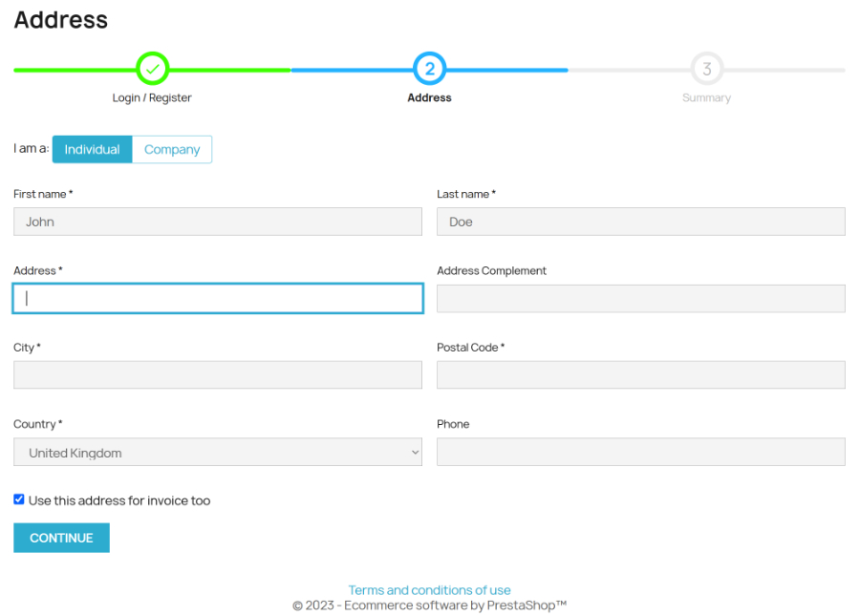Click the First name field containing John
The height and width of the screenshot is (616, 860).
(x=218, y=222)
